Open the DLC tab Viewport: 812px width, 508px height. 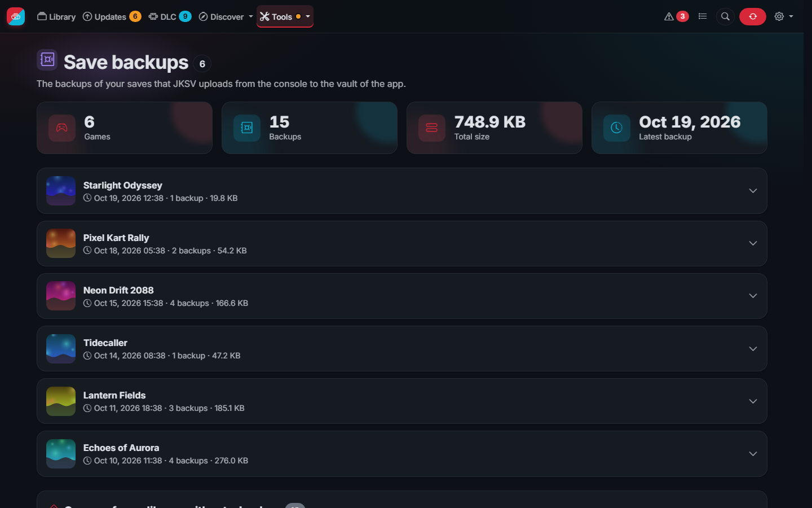[170, 16]
